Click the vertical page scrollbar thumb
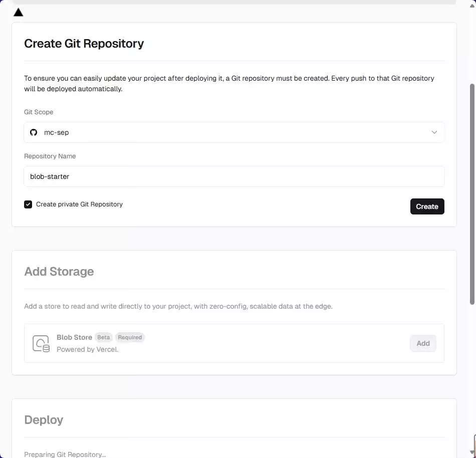 pos(472,193)
